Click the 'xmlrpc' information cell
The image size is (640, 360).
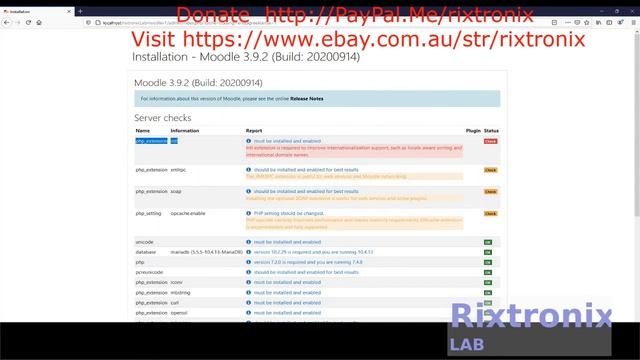[x=178, y=169]
